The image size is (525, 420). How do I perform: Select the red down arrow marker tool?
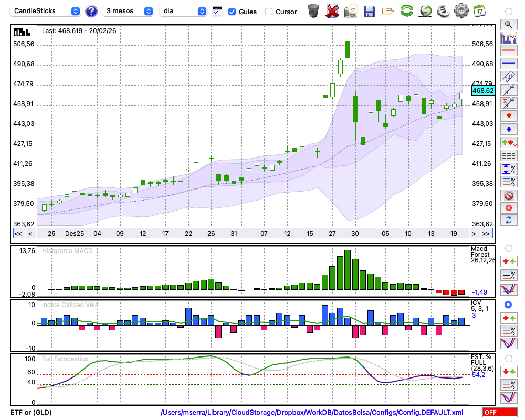pyautogui.click(x=508, y=115)
